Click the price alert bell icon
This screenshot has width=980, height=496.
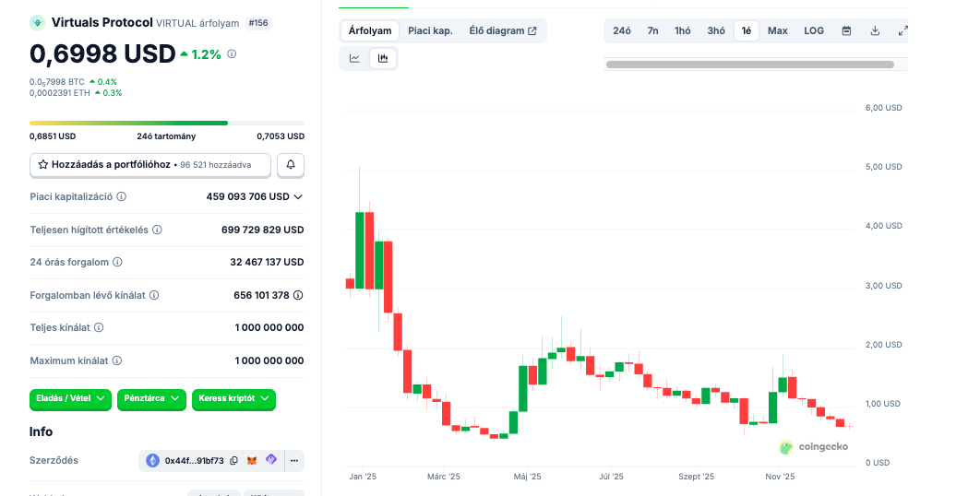[x=291, y=164]
